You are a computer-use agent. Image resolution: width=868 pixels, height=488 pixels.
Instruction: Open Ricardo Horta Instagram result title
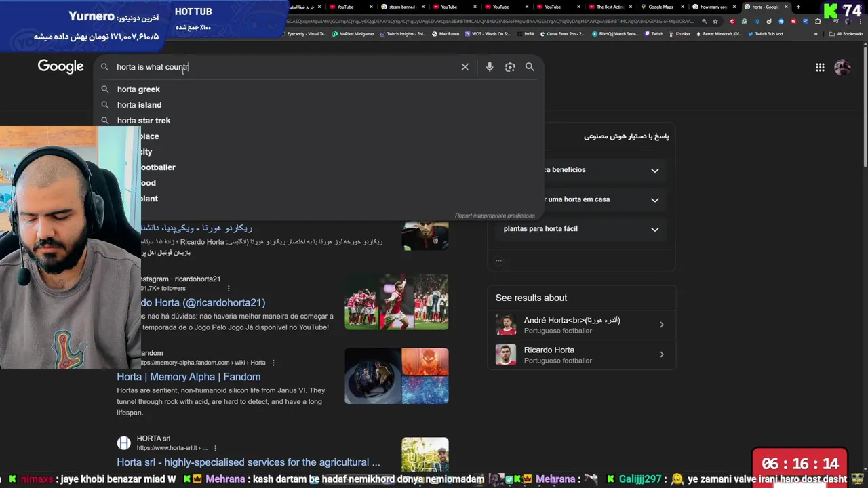pyautogui.click(x=203, y=303)
